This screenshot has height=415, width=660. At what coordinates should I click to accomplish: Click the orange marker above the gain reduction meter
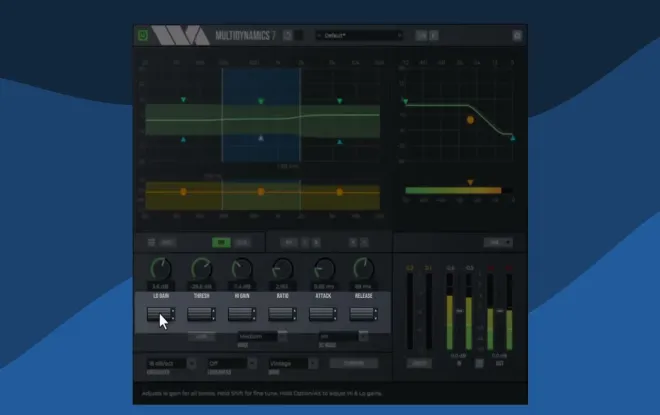coord(470,183)
